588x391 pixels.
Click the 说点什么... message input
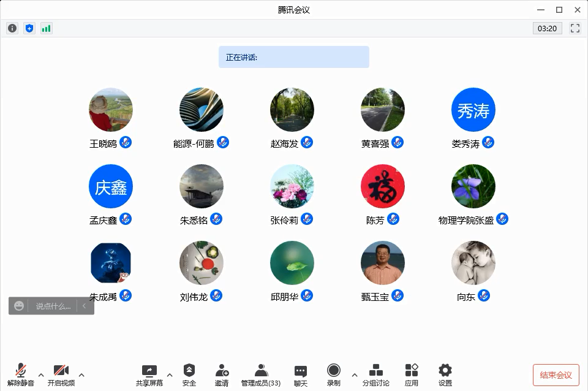click(x=53, y=306)
